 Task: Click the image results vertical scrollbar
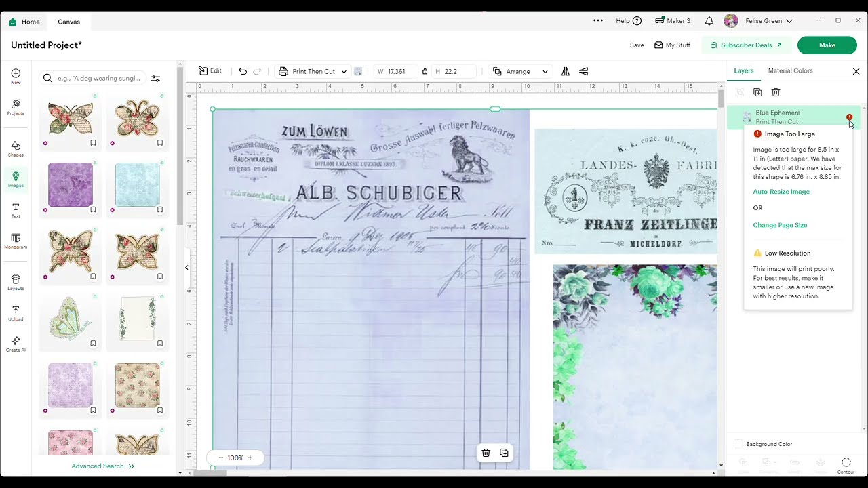[180, 146]
